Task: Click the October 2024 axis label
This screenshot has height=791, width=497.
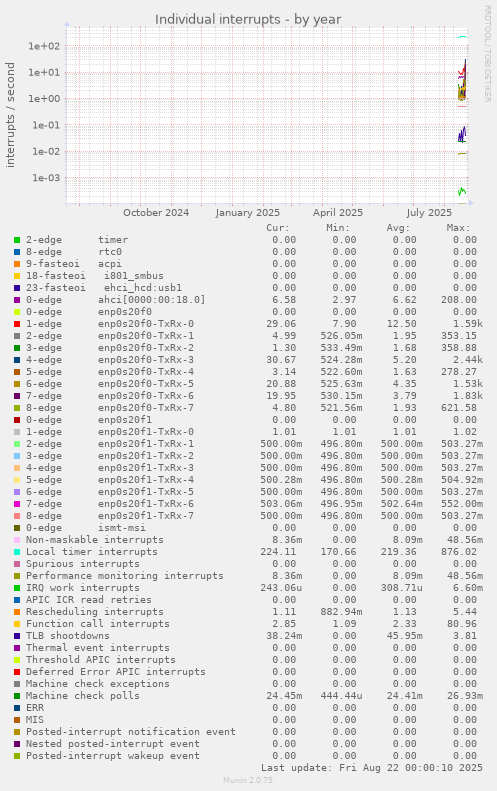Action: point(156,212)
